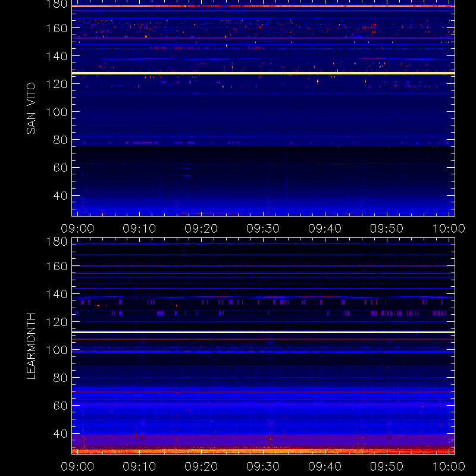Click the LEARMONTH axis title

[31, 346]
